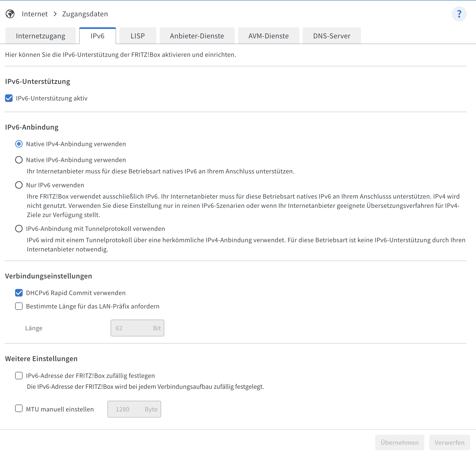476x458 pixels.
Task: Click the globe Internet icon
Action: coord(10,14)
